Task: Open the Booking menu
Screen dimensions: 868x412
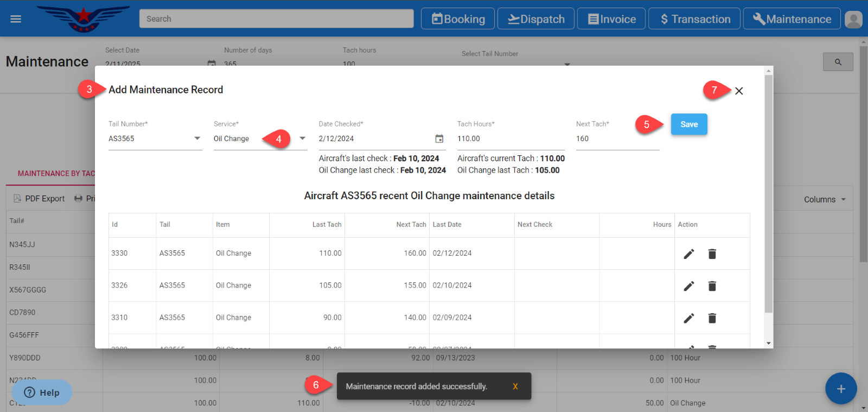Action: (x=458, y=19)
